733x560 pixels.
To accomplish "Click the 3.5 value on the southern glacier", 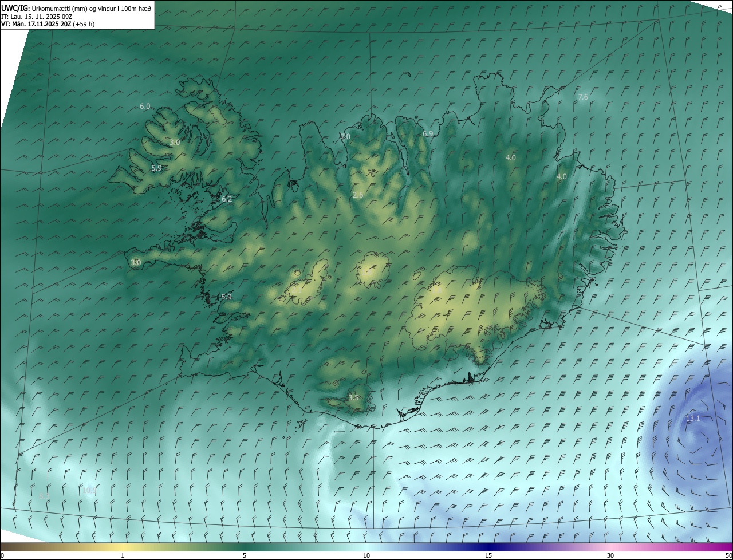I will [x=353, y=398].
